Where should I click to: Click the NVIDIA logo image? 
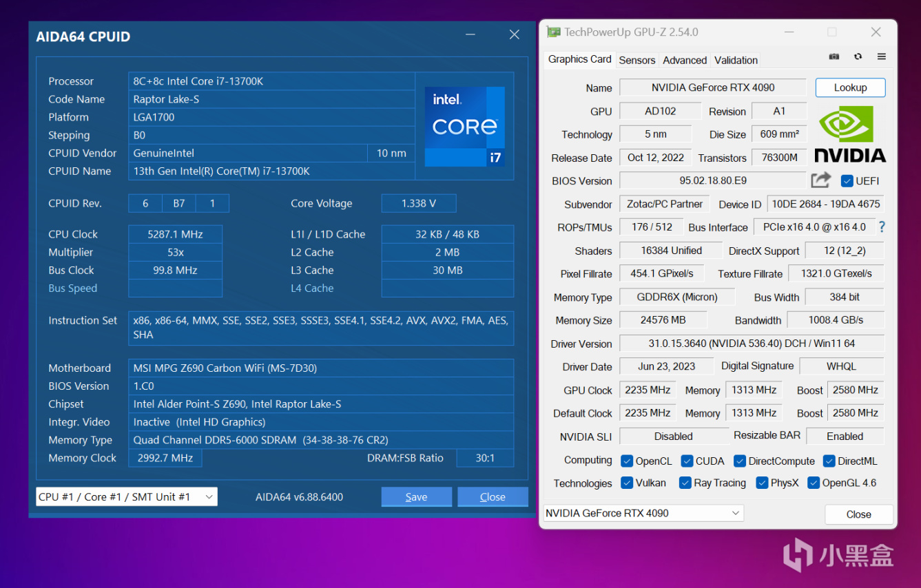pos(850,134)
